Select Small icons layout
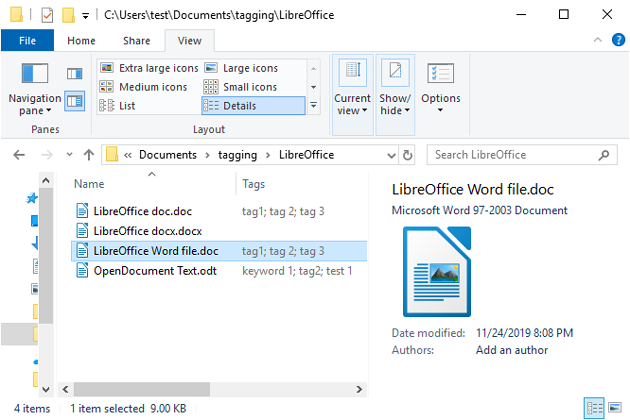The height and width of the screenshot is (420, 630). pos(240,87)
